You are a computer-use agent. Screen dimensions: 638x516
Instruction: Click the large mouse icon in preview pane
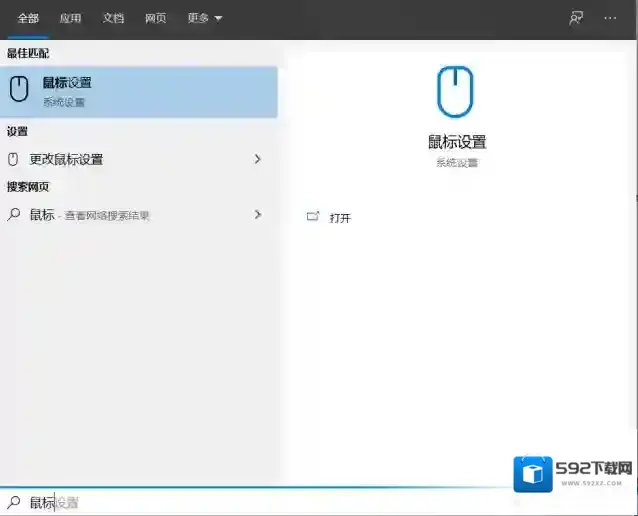coord(456,92)
